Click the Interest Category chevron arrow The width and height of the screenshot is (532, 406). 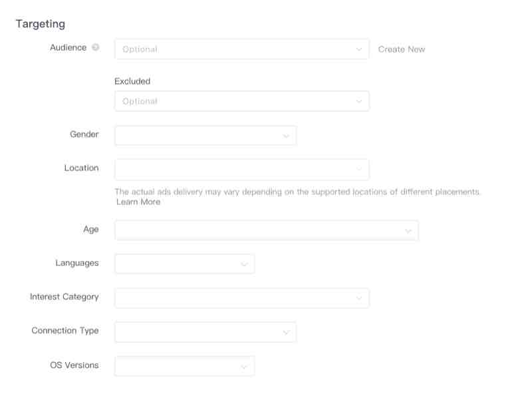point(359,298)
